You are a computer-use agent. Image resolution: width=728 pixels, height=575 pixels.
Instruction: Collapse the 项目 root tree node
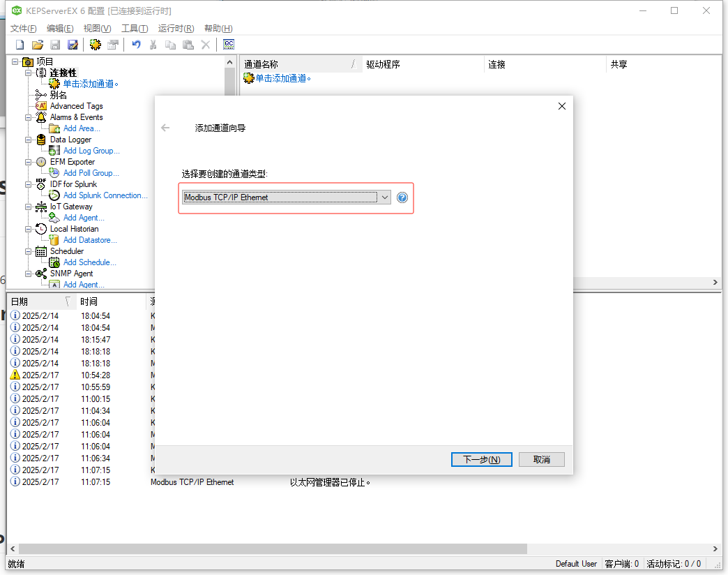point(15,61)
